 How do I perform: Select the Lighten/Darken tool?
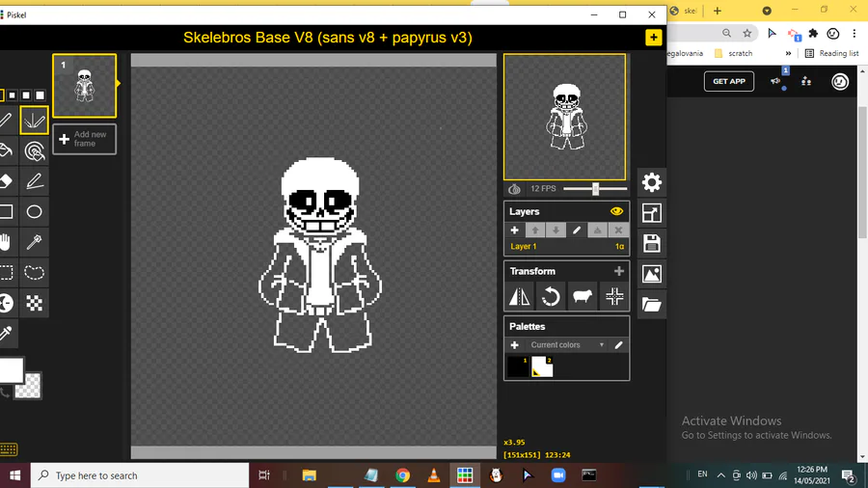[x=6, y=303]
